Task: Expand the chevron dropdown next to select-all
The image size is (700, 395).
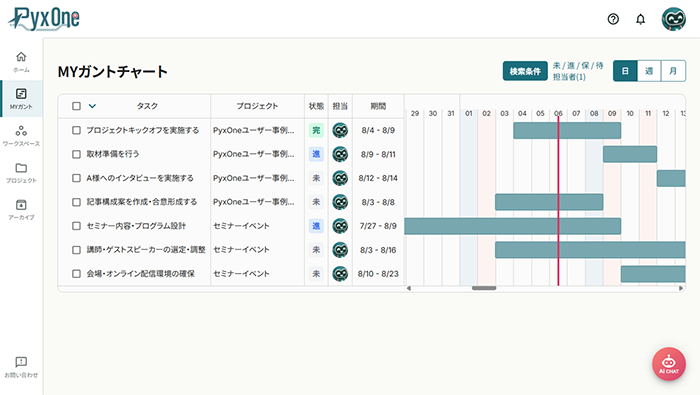Action: [92, 106]
